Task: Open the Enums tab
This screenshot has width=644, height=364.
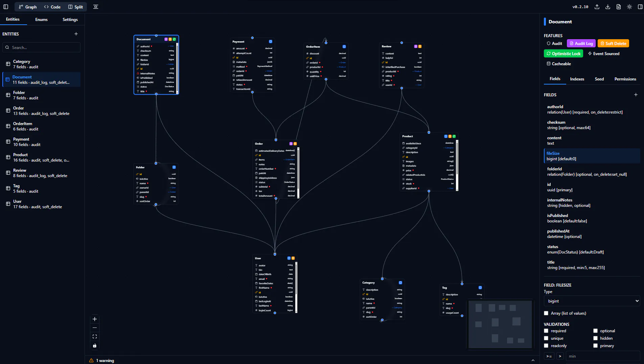Action: 41,20
